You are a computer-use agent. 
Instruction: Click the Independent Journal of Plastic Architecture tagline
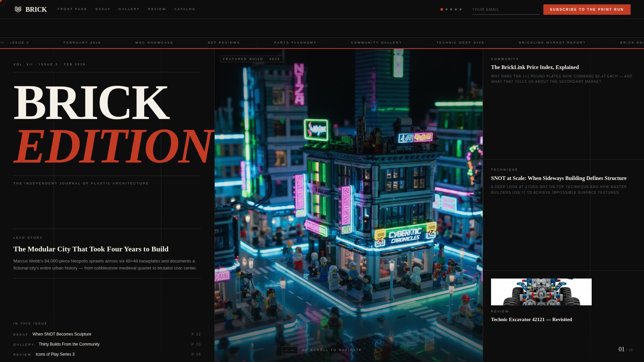tap(81, 183)
